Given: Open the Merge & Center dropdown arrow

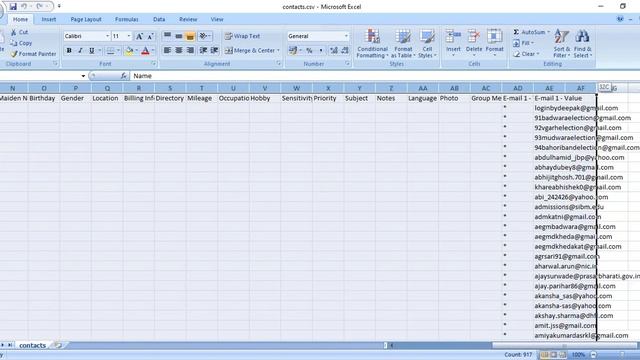Looking at the screenshot, I should [279, 51].
